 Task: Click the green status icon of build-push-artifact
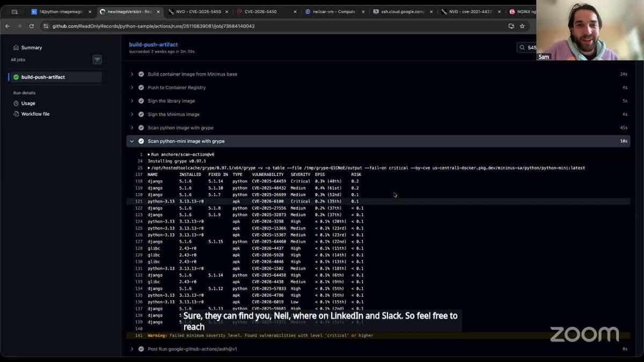pyautogui.click(x=16, y=77)
